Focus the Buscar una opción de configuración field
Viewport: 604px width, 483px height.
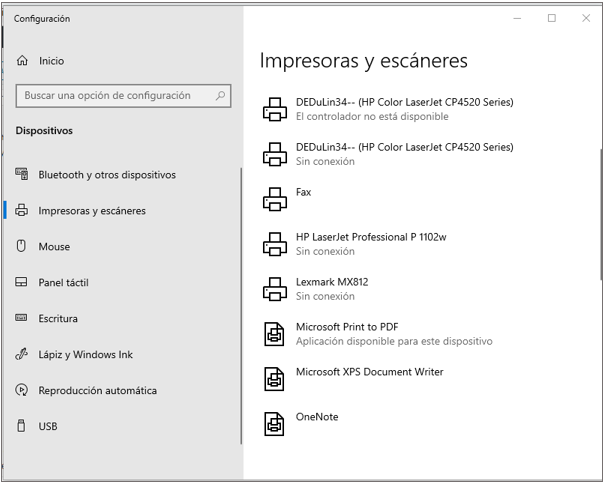pyautogui.click(x=123, y=96)
